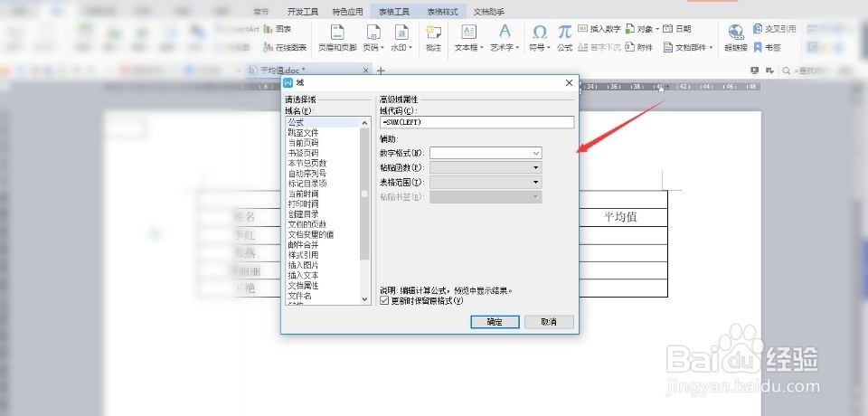Select 当前页码 in the field name list
868x416 pixels.
coord(304,143)
